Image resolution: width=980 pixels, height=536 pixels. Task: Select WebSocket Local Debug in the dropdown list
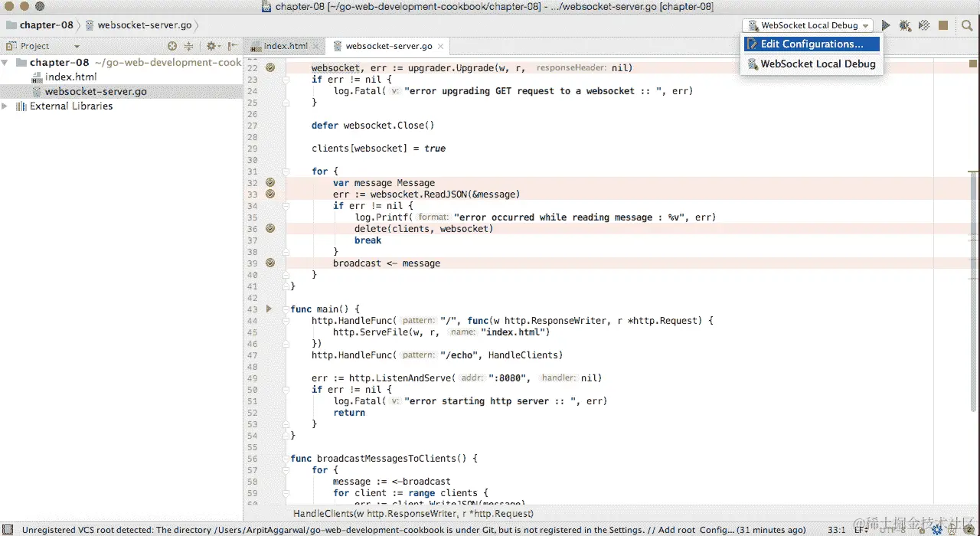point(812,64)
